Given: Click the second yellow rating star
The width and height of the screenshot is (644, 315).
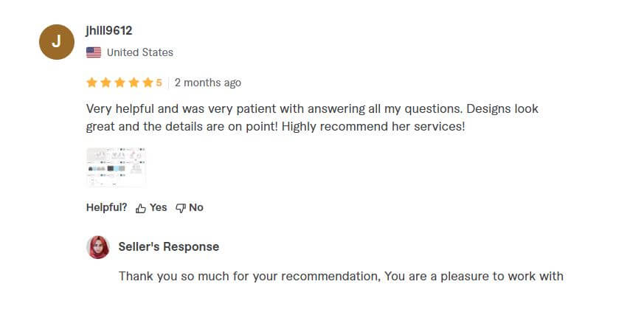Looking at the screenshot, I should (x=105, y=83).
